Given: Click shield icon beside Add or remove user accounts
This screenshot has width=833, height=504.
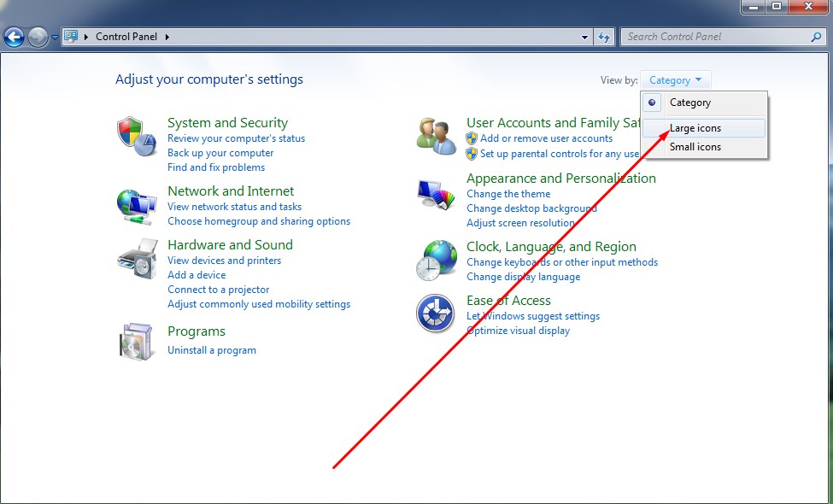Looking at the screenshot, I should pyautogui.click(x=472, y=138).
